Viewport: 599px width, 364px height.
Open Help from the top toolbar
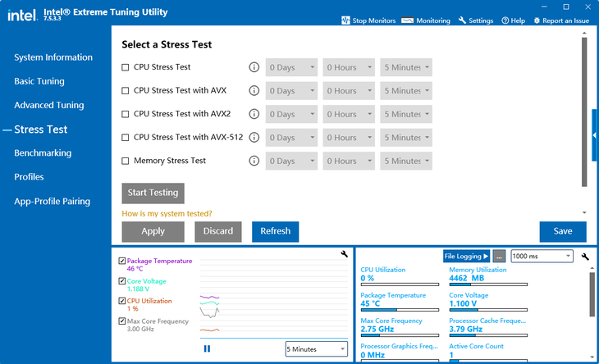coord(513,20)
